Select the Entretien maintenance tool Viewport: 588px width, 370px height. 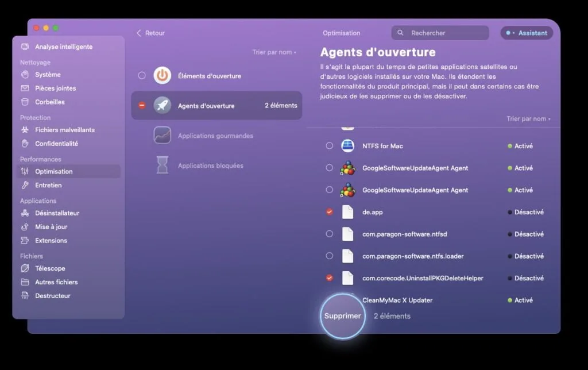[x=50, y=185]
